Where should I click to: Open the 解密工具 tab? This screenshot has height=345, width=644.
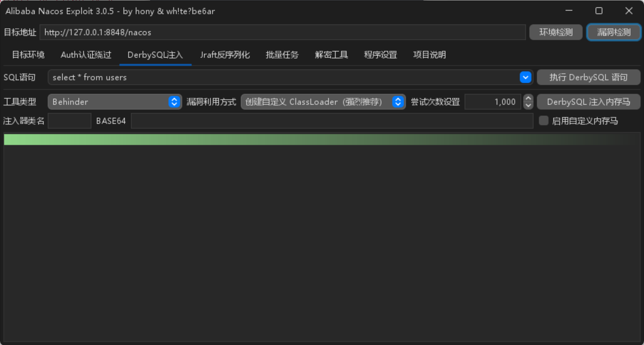point(332,55)
